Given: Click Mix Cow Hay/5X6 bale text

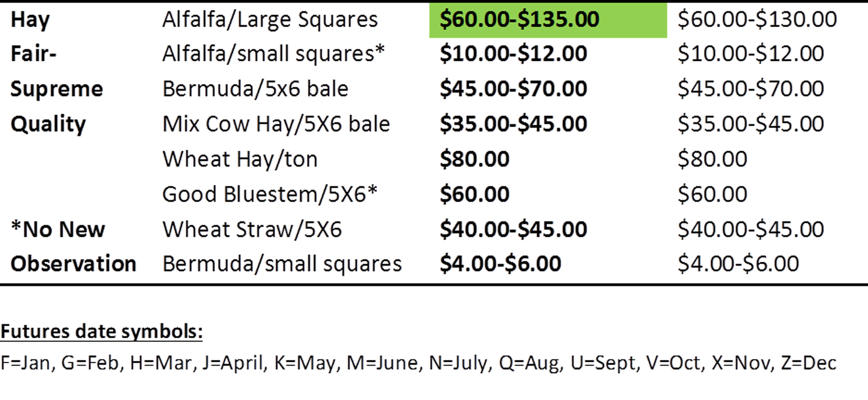Looking at the screenshot, I should coord(276,124).
